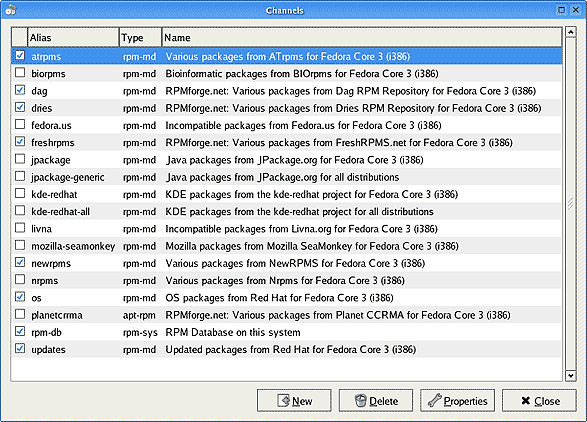Viewport: 587px width, 422px height.
Task: Disable the dag channel checkbox
Action: tap(20, 90)
